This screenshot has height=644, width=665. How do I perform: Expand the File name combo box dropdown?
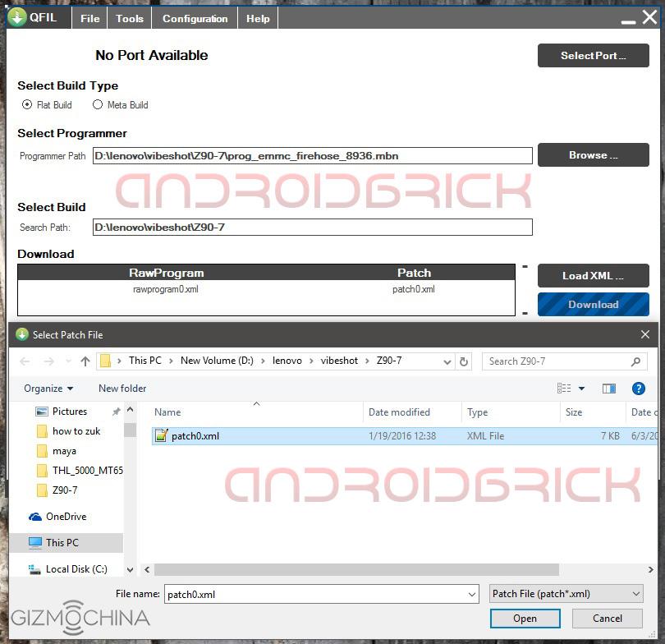[x=472, y=593]
